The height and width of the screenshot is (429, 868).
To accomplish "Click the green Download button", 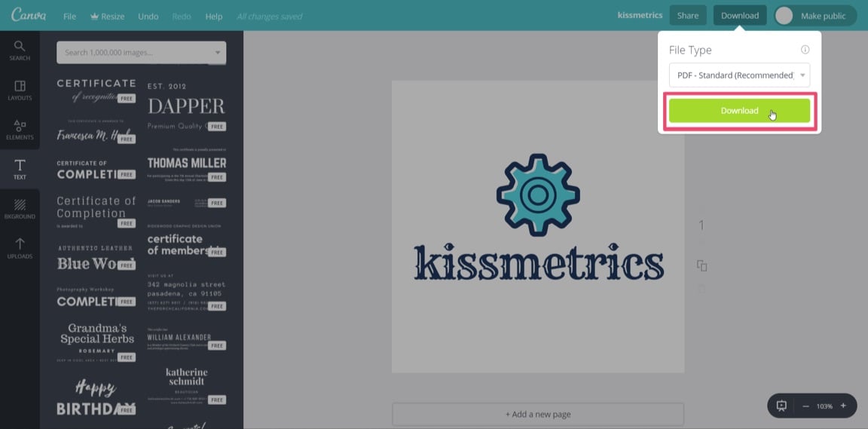I will [739, 110].
